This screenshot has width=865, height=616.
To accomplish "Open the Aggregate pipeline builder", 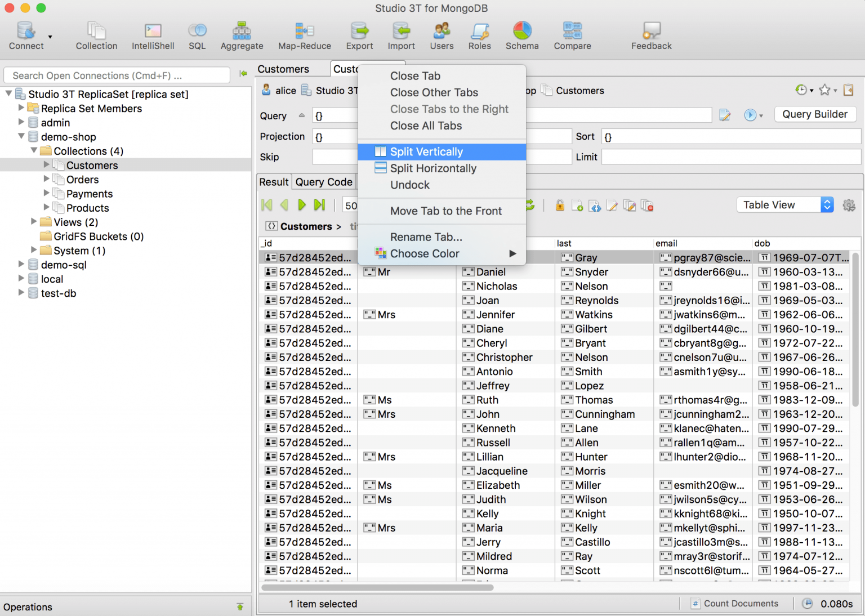I will tap(242, 35).
